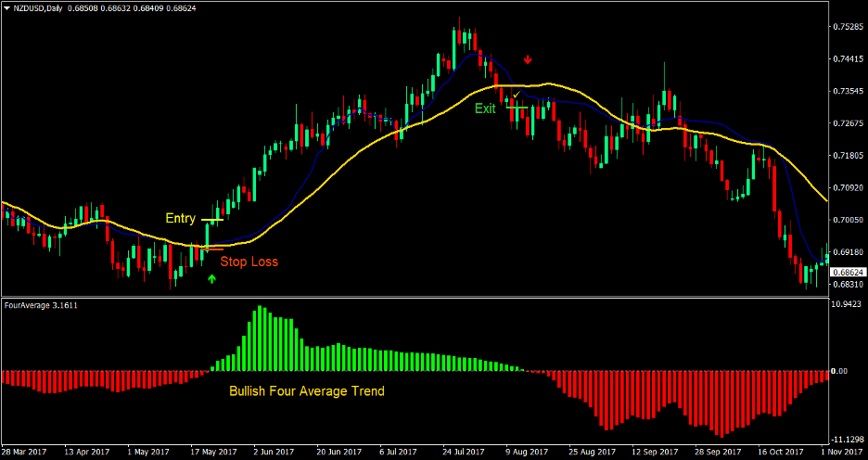Viewport: 868px width, 460px height.
Task: Click the 0.00 indicator zero level label
Action: pyautogui.click(x=840, y=371)
